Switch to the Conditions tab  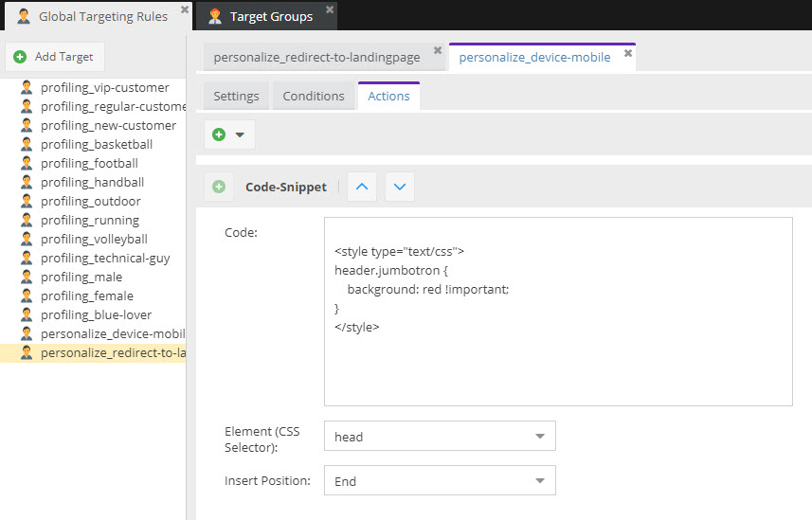[x=314, y=96]
